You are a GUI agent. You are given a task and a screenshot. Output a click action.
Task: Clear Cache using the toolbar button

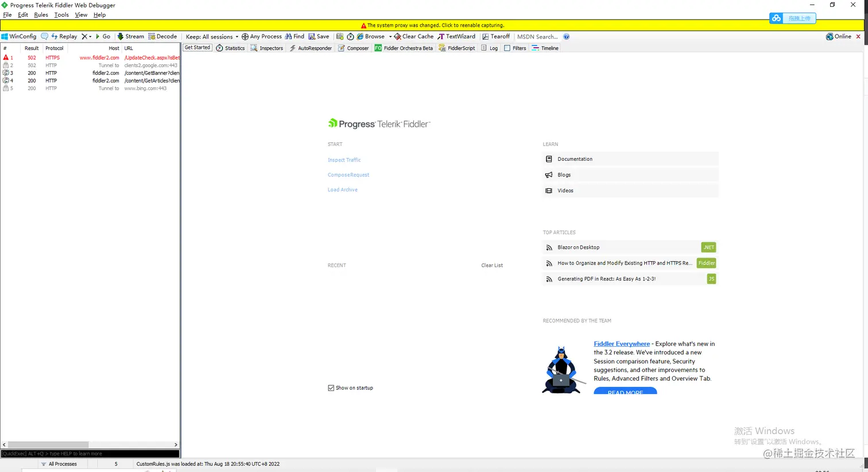(x=414, y=37)
